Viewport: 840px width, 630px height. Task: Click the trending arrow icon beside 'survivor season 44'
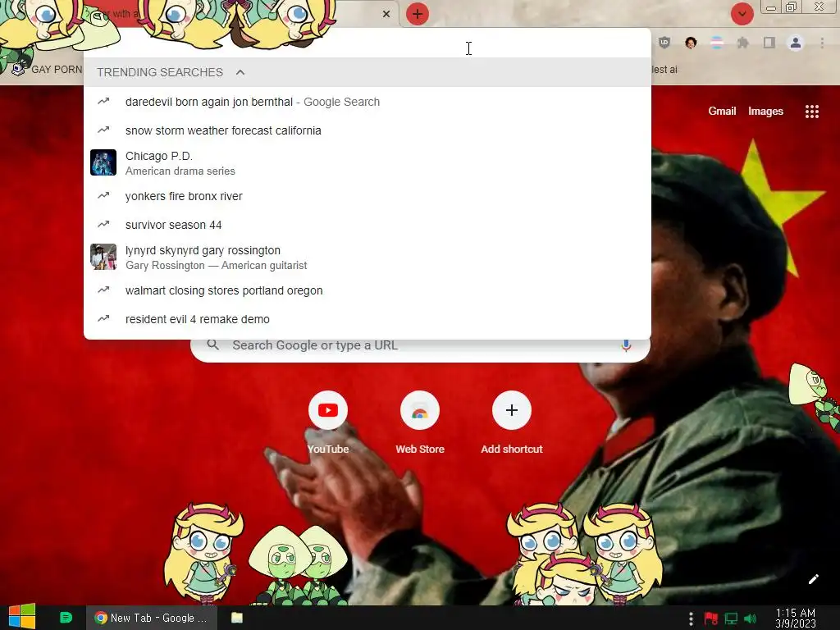point(103,224)
